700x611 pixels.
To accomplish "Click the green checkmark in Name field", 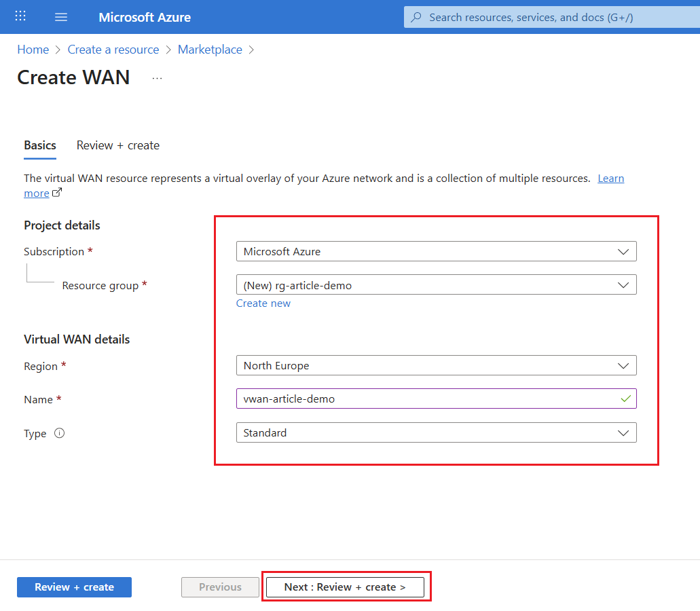I will click(625, 399).
